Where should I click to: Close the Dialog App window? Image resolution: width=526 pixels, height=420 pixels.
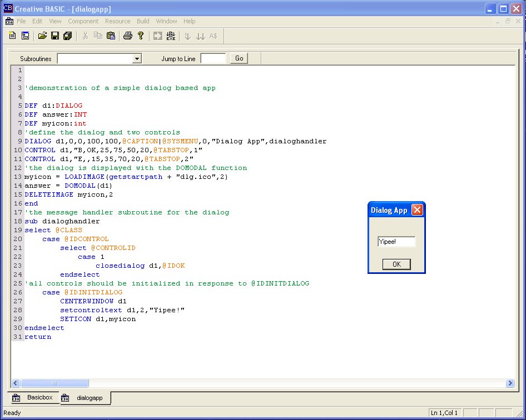pyautogui.click(x=417, y=210)
